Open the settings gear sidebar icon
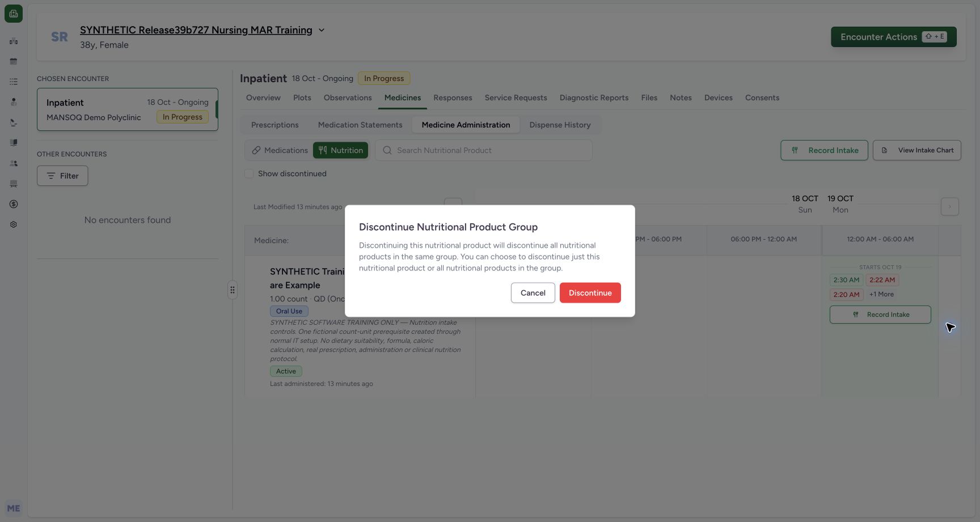Screen dimensions: 980x522 (x=14, y=224)
